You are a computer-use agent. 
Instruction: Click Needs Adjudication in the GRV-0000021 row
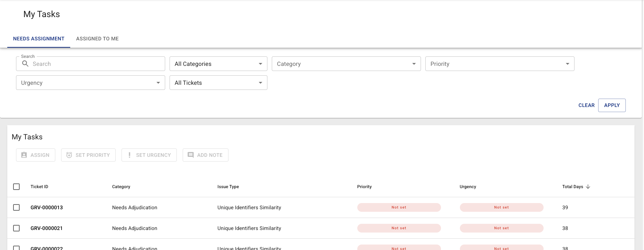tap(135, 228)
